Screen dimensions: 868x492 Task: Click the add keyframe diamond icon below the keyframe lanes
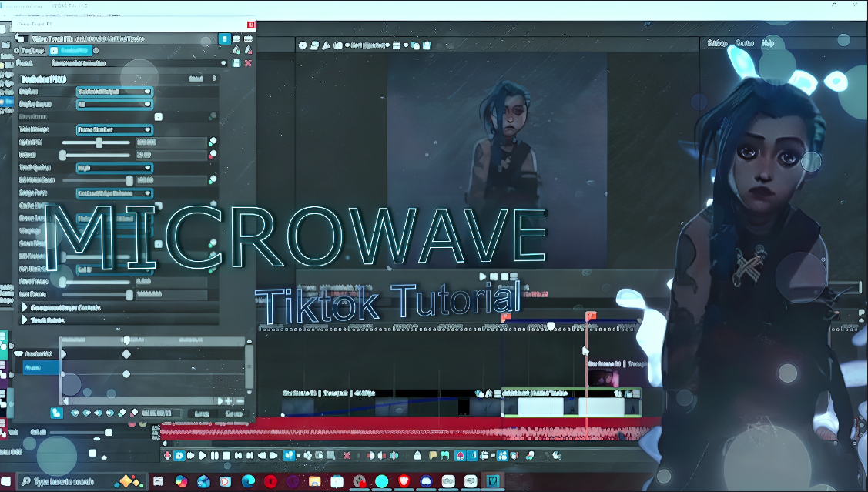[x=122, y=413]
